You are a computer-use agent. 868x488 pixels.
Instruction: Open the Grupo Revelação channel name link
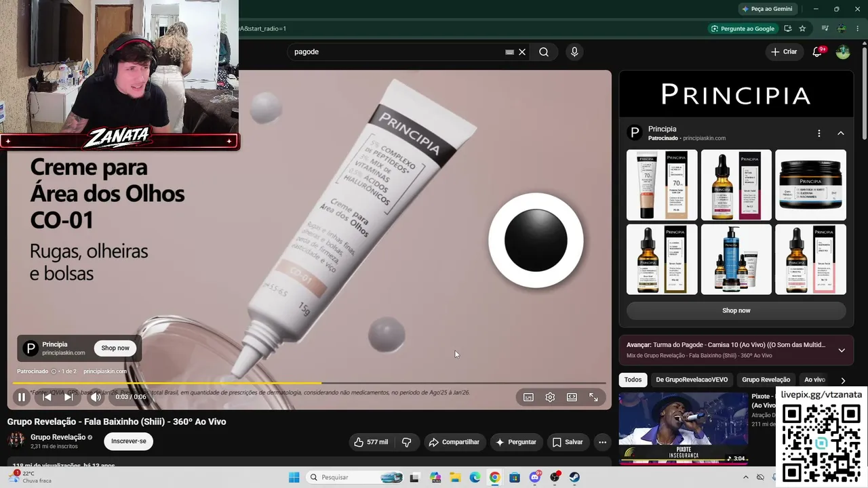coord(58,437)
